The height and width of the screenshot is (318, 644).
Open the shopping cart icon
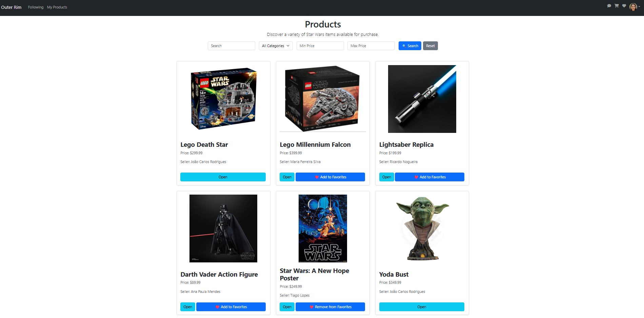click(617, 6)
